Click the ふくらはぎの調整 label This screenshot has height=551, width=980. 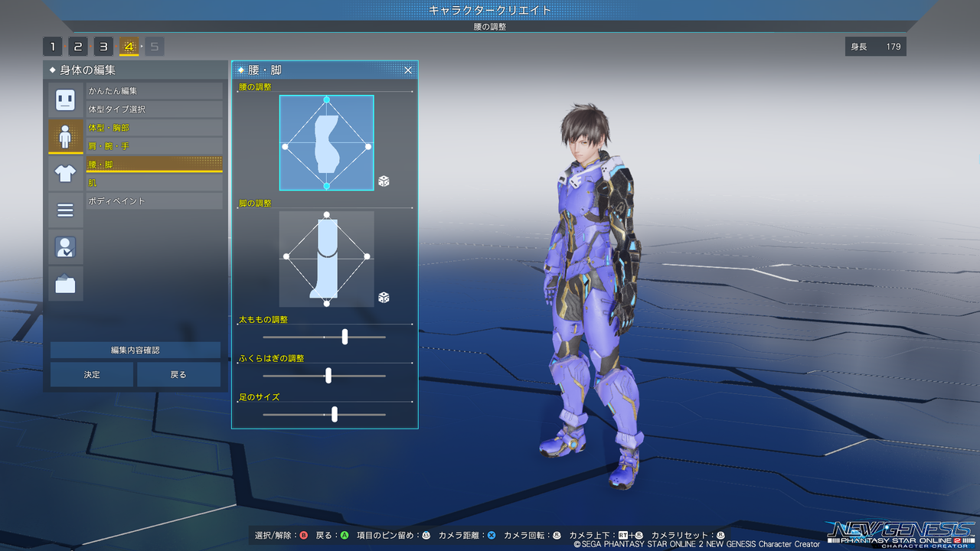(x=272, y=358)
